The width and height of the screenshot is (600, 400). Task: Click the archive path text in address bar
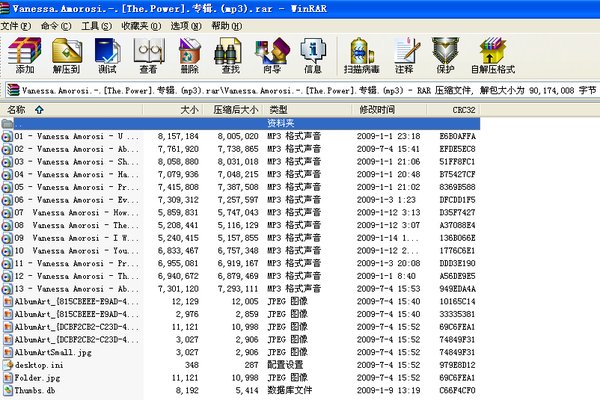tap(309, 91)
